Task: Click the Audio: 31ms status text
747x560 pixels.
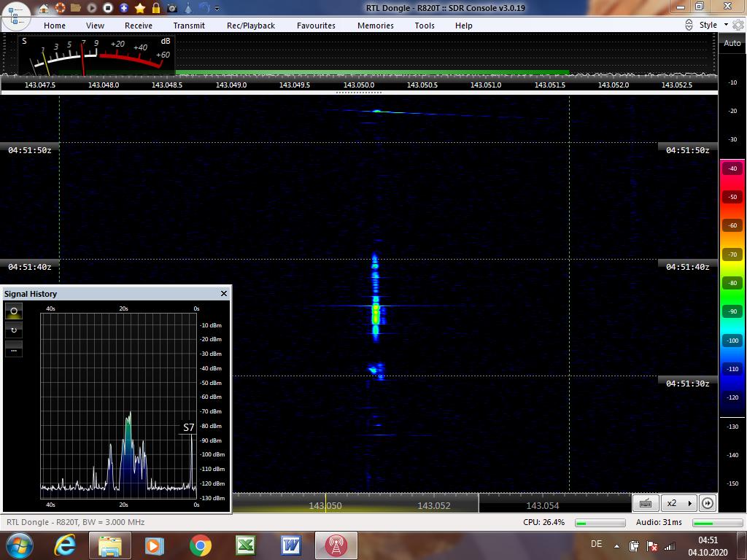Action: 659,522
